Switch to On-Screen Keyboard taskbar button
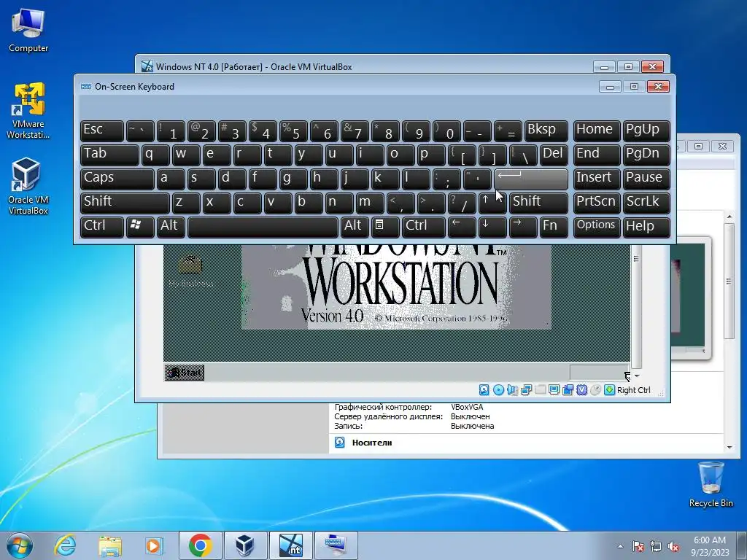Viewport: 747px width, 560px height. [336, 545]
